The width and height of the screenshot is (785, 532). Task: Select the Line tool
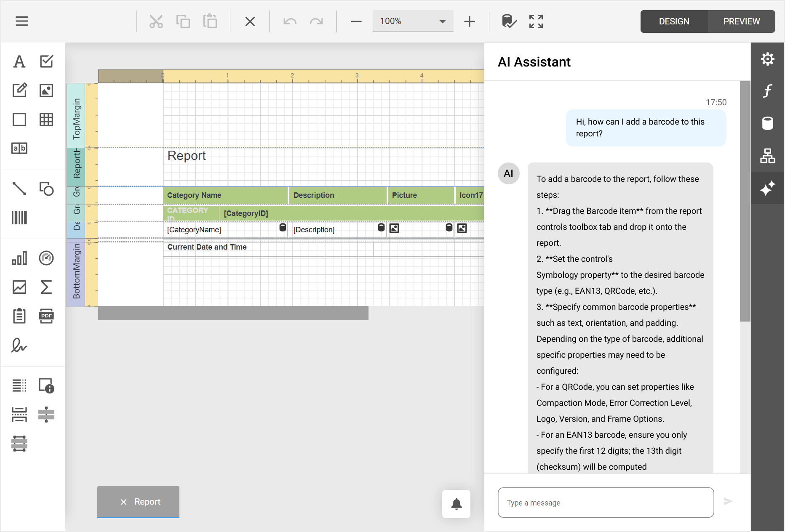[x=19, y=189]
